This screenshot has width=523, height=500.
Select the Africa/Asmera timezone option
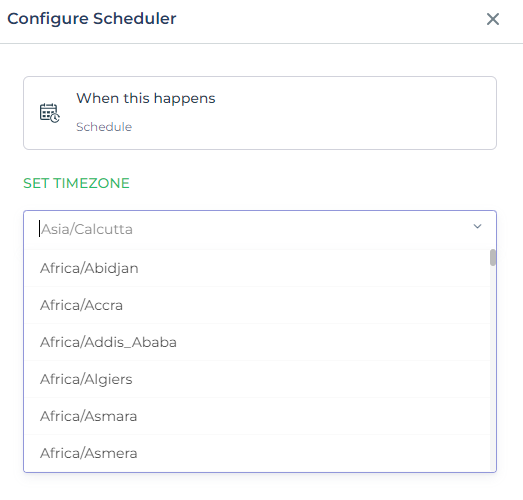[x=258, y=453]
